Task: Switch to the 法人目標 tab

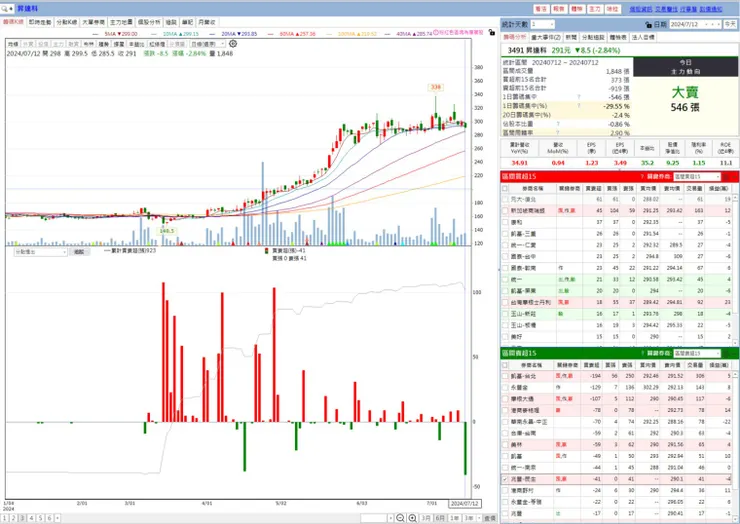Action: (643, 37)
